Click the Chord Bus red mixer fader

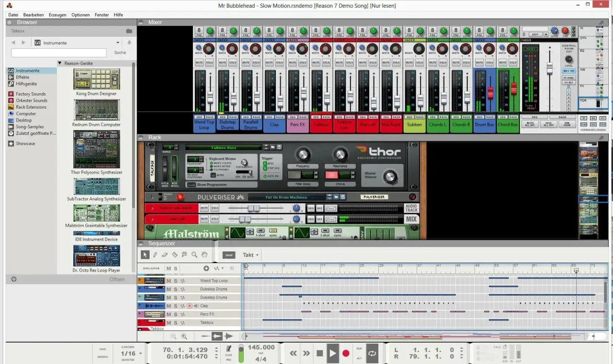[x=513, y=89]
